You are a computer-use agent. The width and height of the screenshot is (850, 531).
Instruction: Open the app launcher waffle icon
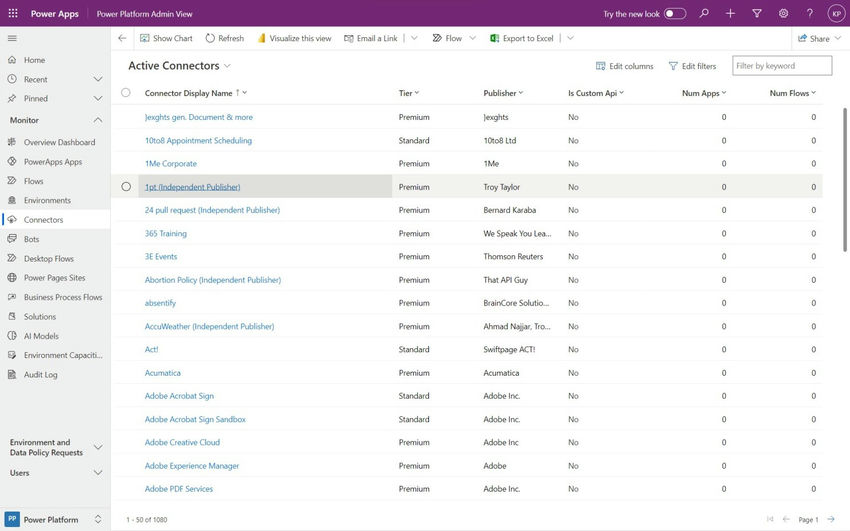click(13, 14)
